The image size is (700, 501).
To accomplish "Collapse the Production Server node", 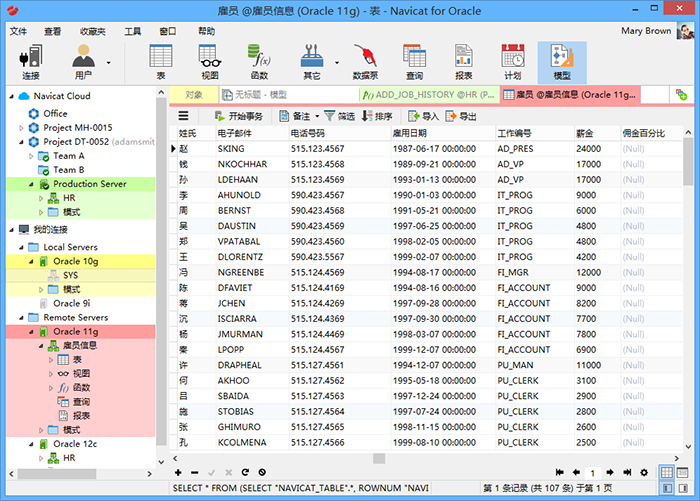I will click(x=31, y=184).
